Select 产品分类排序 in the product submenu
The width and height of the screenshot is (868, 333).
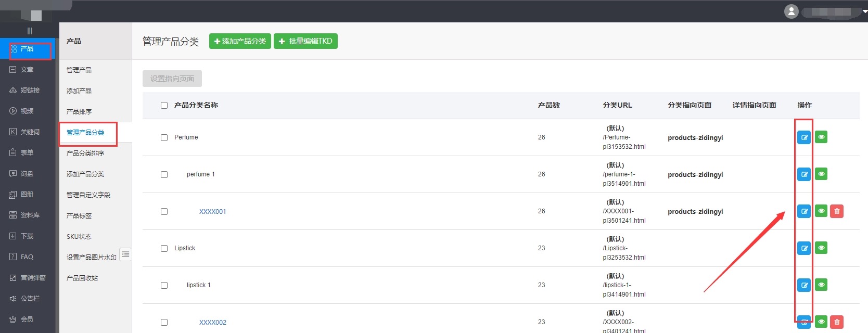coord(85,153)
